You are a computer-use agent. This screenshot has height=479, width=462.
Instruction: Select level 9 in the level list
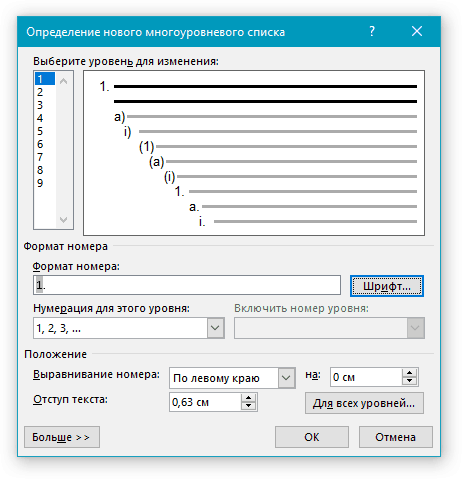point(40,183)
